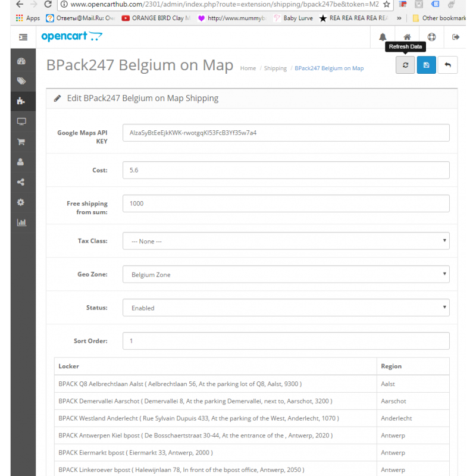The height and width of the screenshot is (476, 476).
Task: Go back in the browser
Action: 20,4
